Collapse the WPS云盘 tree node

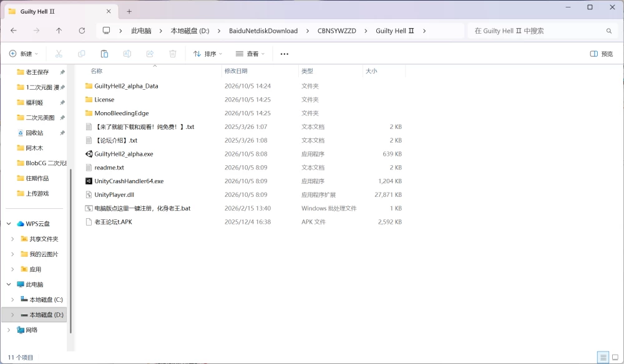[x=9, y=224]
